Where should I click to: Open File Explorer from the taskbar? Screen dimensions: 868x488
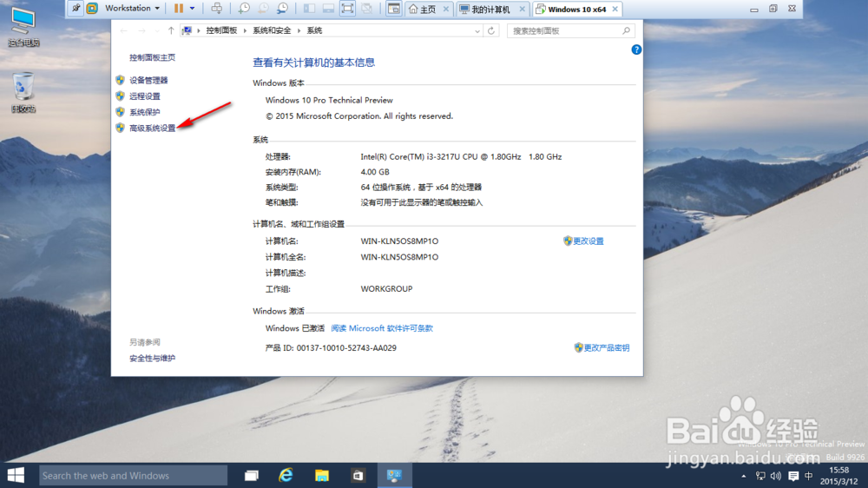322,475
